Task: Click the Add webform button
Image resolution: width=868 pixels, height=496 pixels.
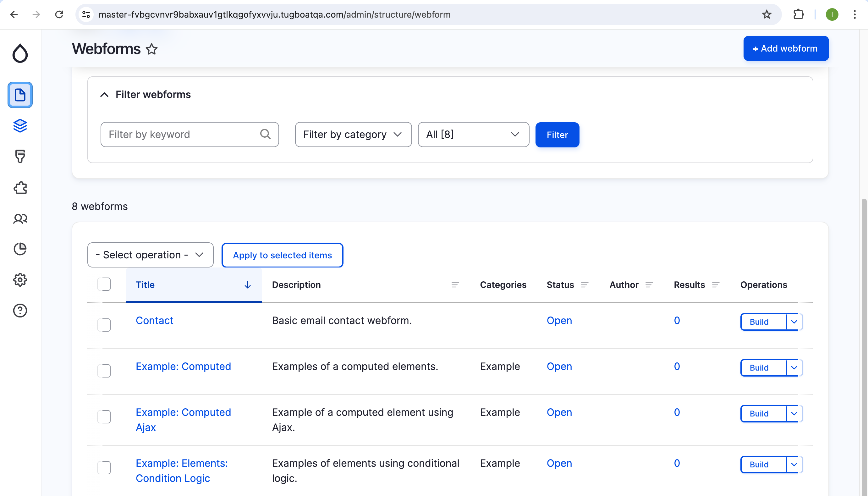Action: (785, 48)
